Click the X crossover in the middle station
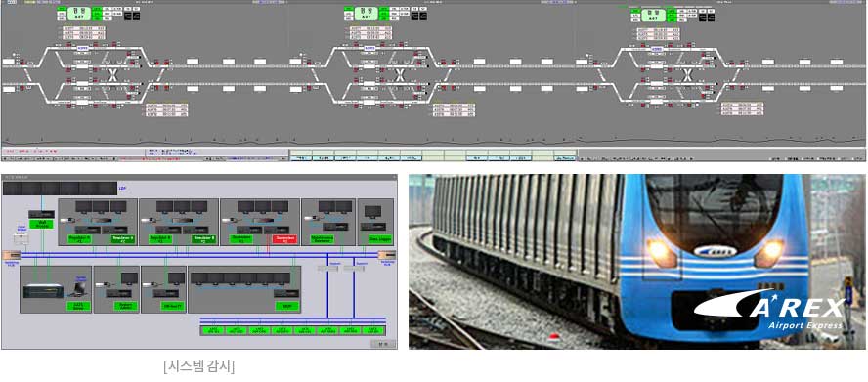 coord(400,74)
